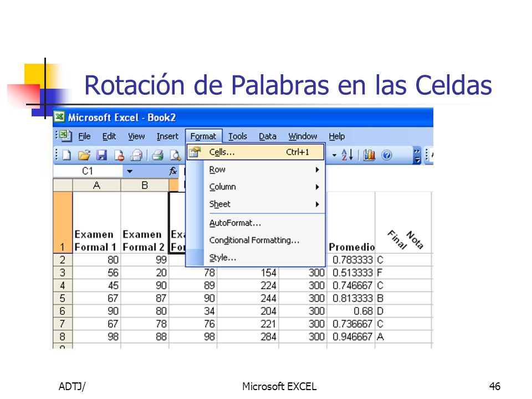Click the Select All corner box

pos(63,186)
